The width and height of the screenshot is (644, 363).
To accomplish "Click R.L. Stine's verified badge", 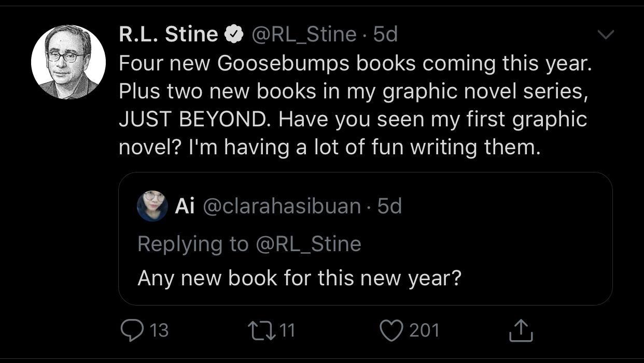I will point(234,33).
